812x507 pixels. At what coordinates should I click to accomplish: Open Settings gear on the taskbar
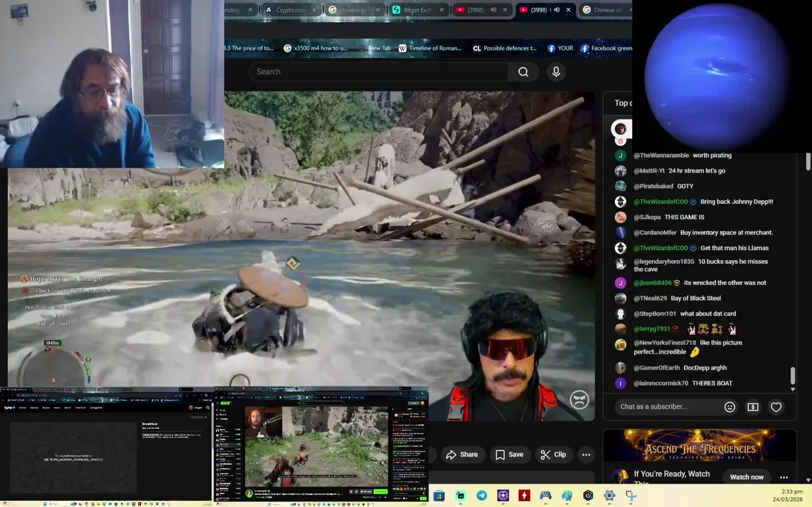pyautogui.click(x=609, y=496)
